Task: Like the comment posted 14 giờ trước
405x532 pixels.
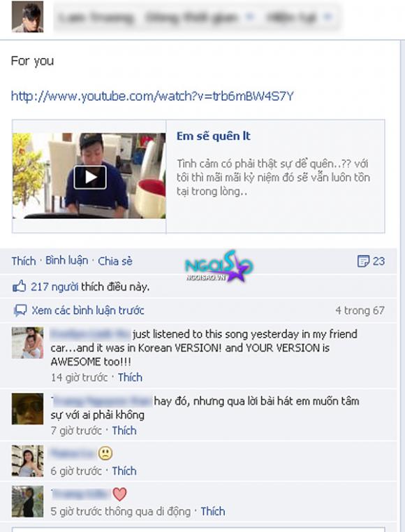Action: pos(130,378)
